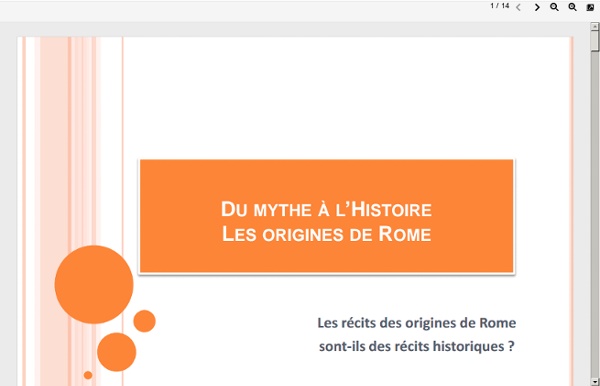The image size is (600, 386).
Task: Click the 1 / 14 page counter
Action: 500,6
